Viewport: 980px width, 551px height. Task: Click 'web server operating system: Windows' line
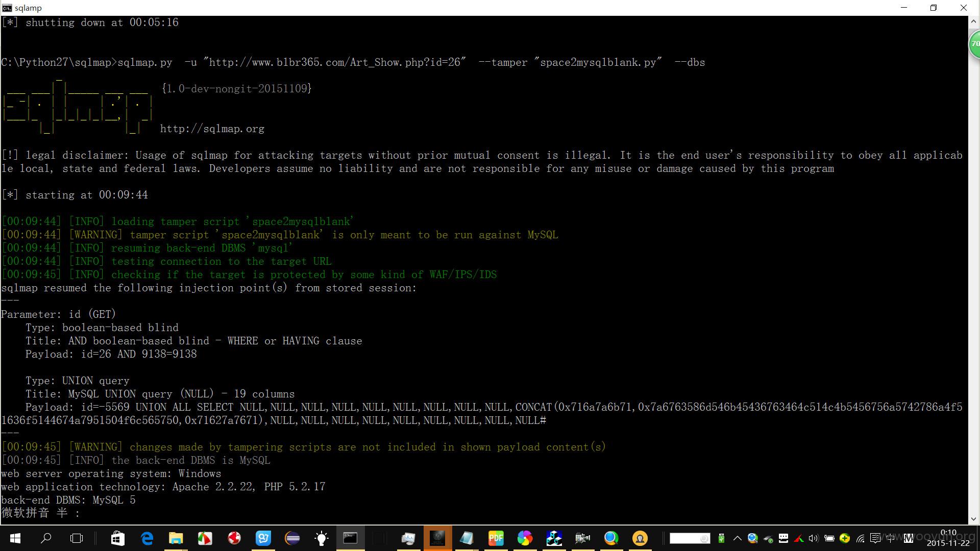click(x=111, y=473)
